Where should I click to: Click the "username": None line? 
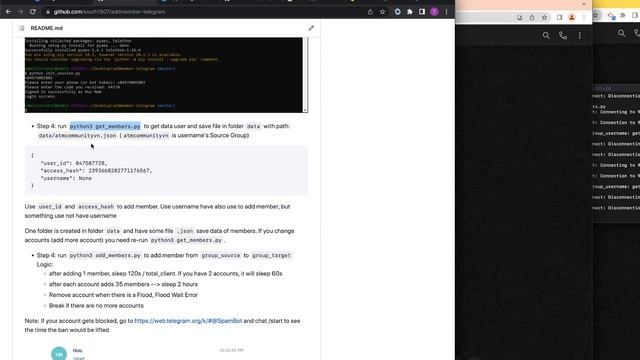[x=66, y=178]
